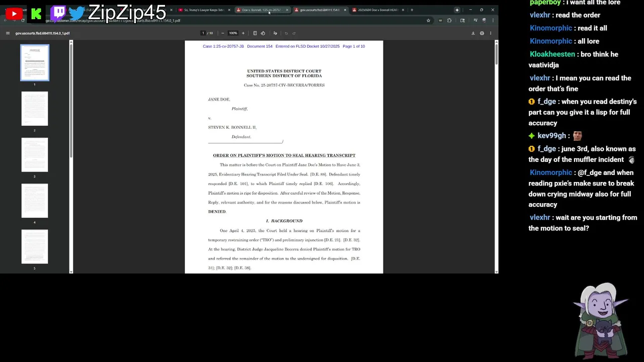This screenshot has width=644, height=362.
Task: Click 'DENIED' in the order text
Action: [217, 212]
